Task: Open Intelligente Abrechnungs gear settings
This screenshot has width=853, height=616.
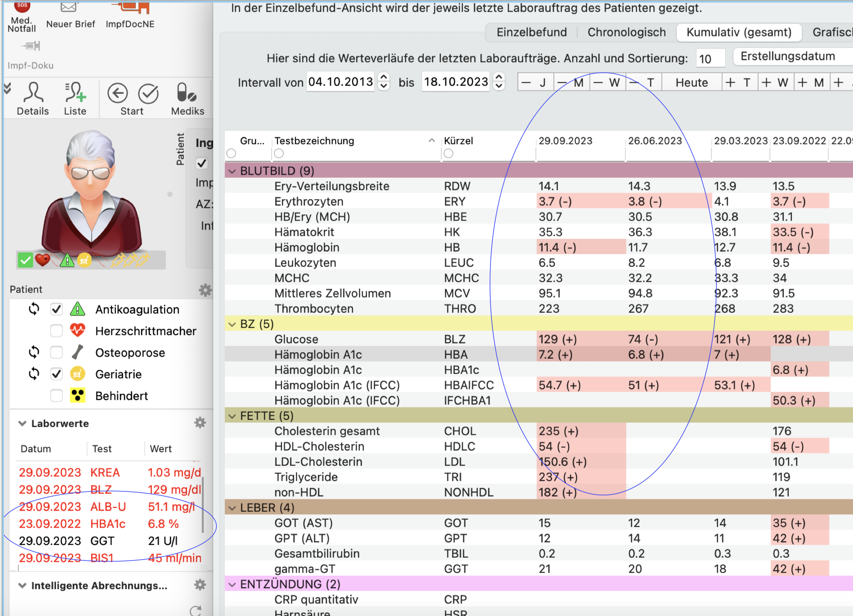Action: click(200, 585)
